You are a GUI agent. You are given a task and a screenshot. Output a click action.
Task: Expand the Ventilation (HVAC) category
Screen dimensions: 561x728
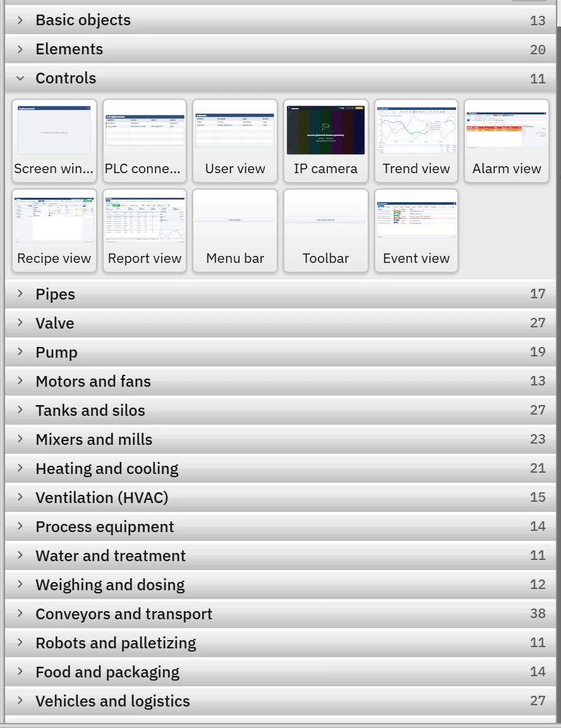point(280,498)
